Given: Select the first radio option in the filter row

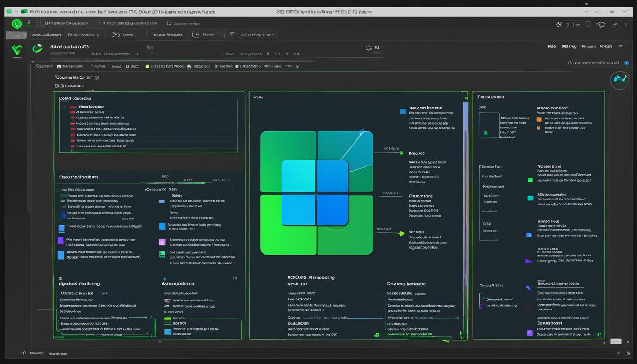Looking at the screenshot, I should 59,67.
